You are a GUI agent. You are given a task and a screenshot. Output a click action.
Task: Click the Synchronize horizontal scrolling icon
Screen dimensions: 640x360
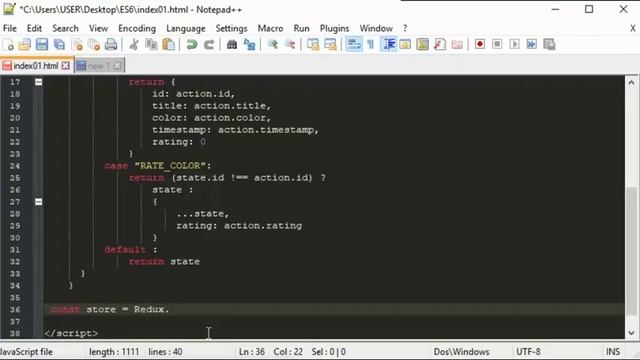pyautogui.click(x=330, y=44)
